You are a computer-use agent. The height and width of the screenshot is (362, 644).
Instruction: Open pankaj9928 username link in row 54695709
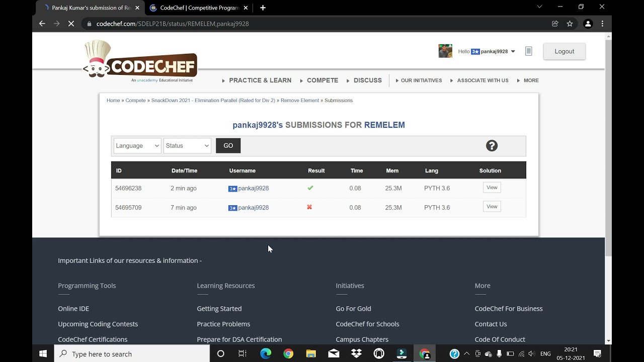[x=254, y=208]
